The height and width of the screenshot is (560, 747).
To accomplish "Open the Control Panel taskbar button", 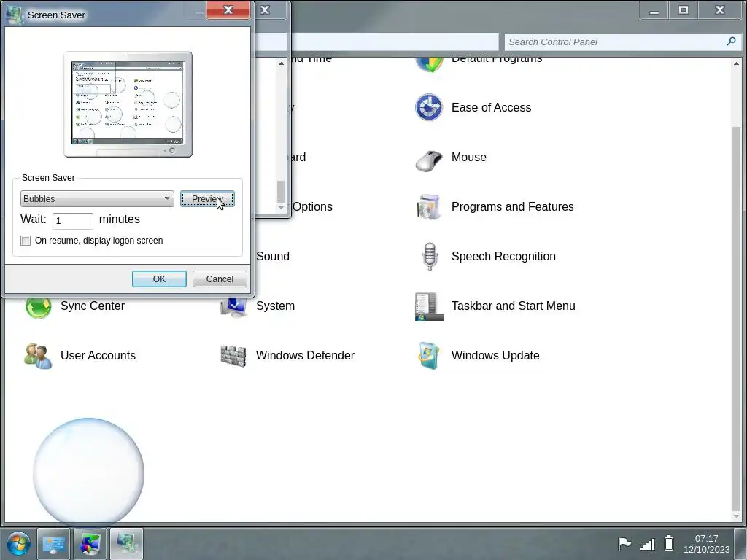I will [x=53, y=544].
